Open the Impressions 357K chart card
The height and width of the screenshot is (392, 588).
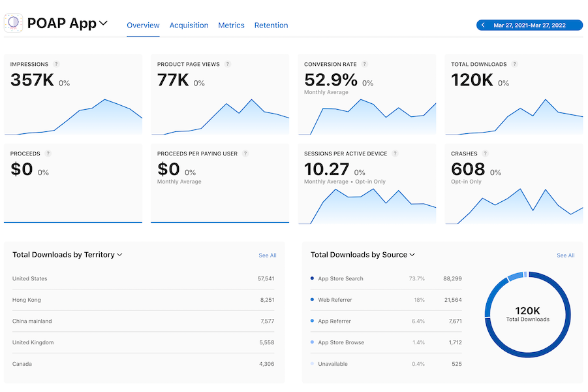click(x=73, y=95)
